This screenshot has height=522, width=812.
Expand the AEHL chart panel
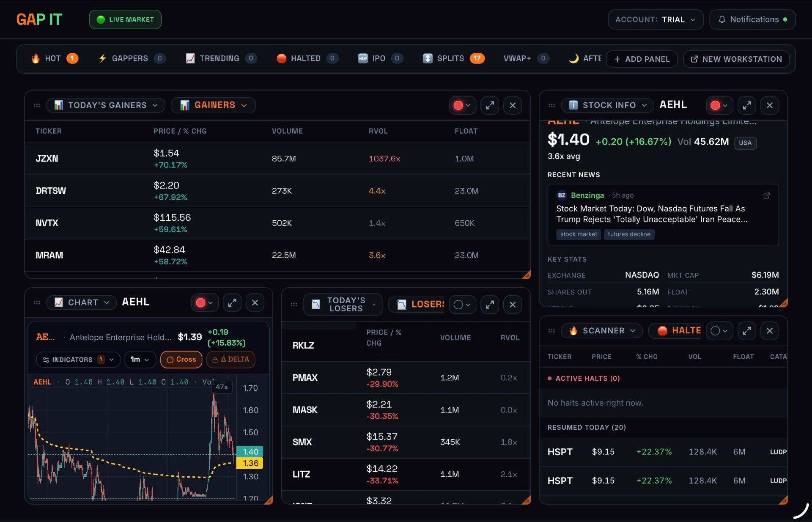[x=232, y=302]
